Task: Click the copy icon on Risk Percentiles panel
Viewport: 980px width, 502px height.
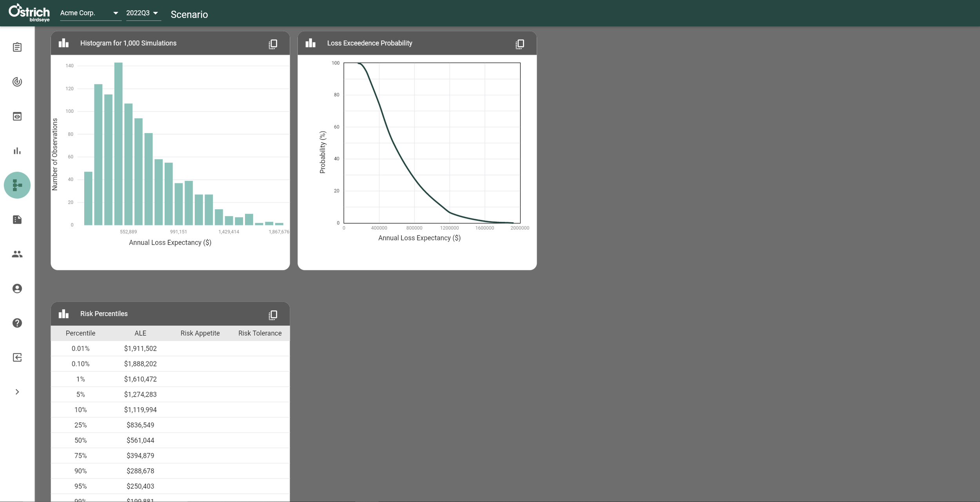Action: (x=273, y=314)
